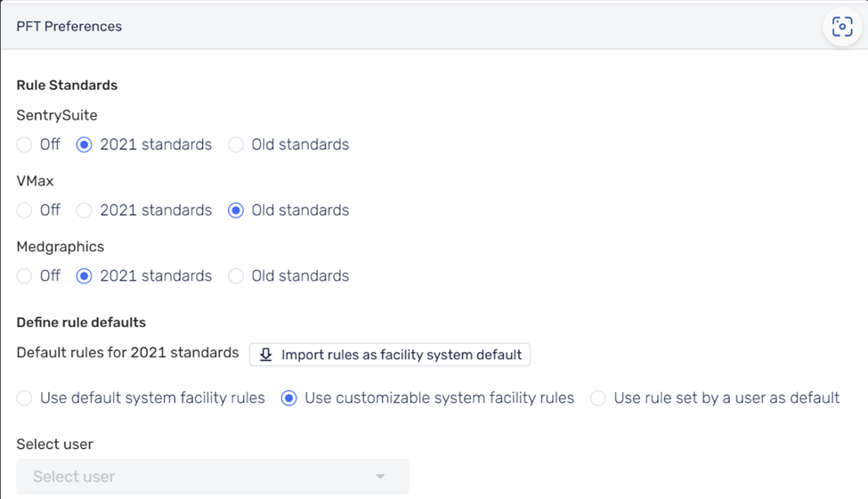The height and width of the screenshot is (499, 868).
Task: Set VMax rule standards to Off
Action: point(24,210)
